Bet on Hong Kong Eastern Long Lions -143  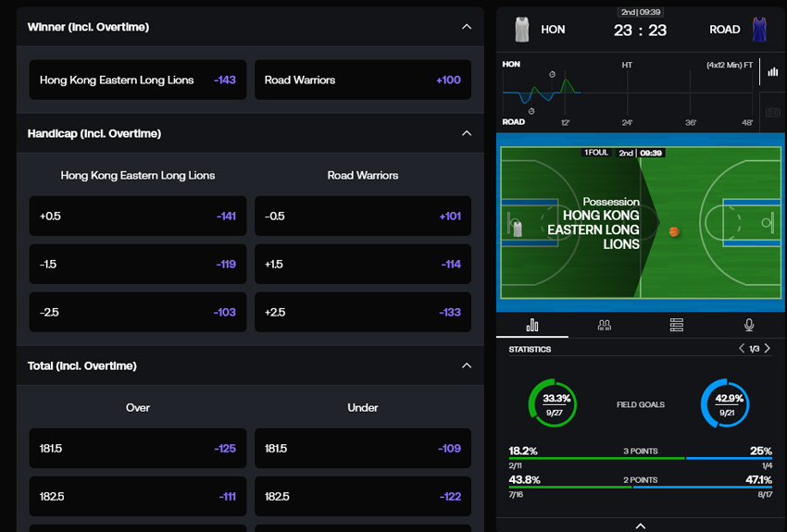pyautogui.click(x=138, y=80)
